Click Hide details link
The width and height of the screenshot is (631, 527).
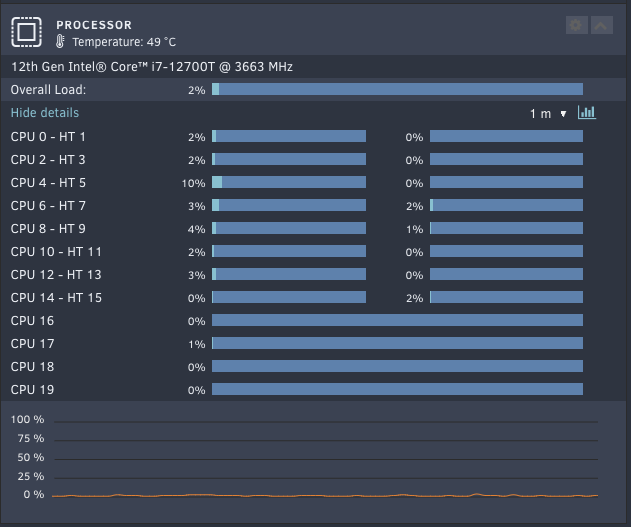[x=45, y=113]
